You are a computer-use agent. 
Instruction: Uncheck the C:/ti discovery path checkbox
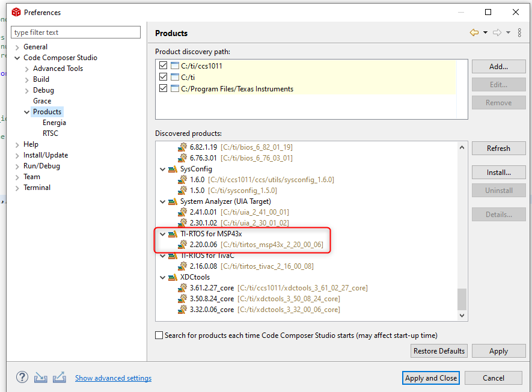click(162, 76)
